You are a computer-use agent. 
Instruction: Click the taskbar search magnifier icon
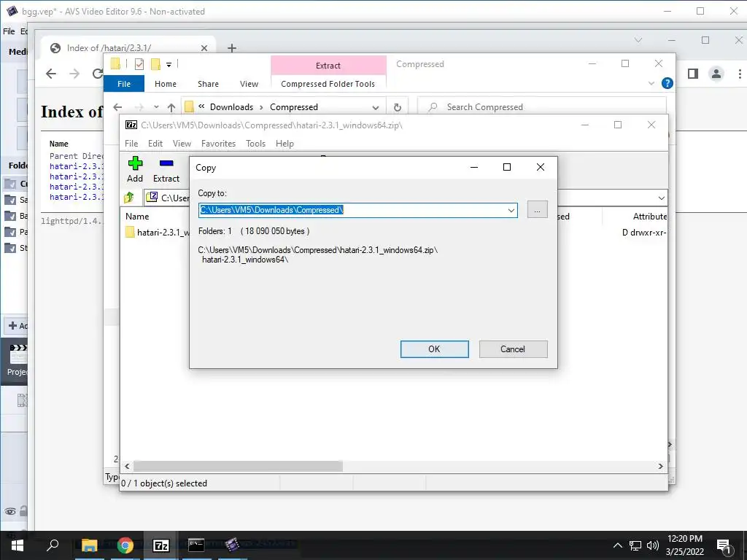coord(53,545)
